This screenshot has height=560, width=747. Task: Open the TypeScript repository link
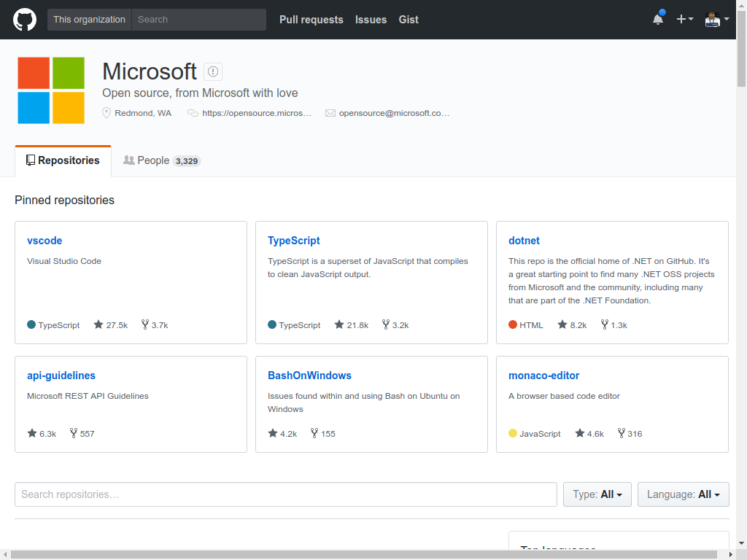point(293,241)
